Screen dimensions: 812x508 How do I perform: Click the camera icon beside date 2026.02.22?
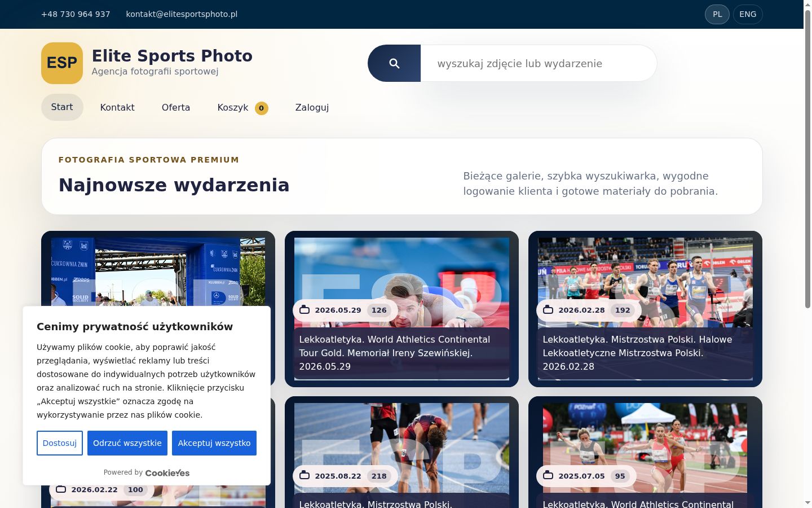coord(61,489)
